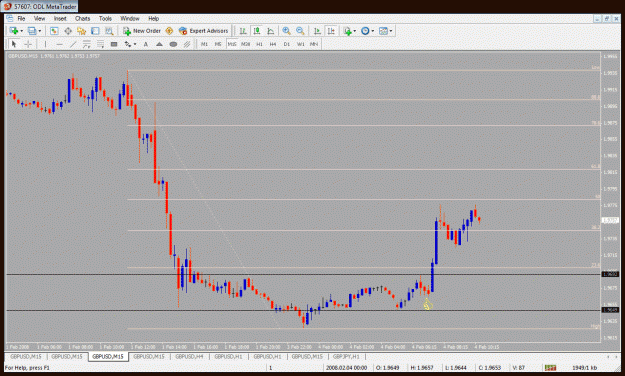Select the triangle shape tool

tap(159, 44)
